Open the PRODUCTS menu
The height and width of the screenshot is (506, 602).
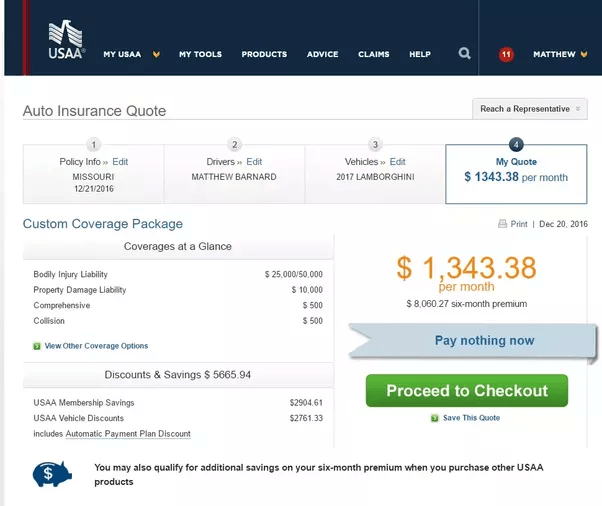coord(264,54)
